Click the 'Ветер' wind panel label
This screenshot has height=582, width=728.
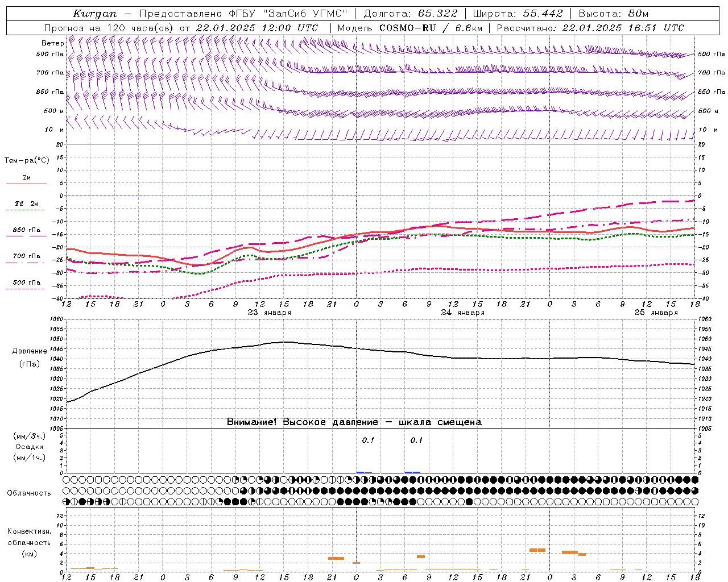tap(53, 43)
